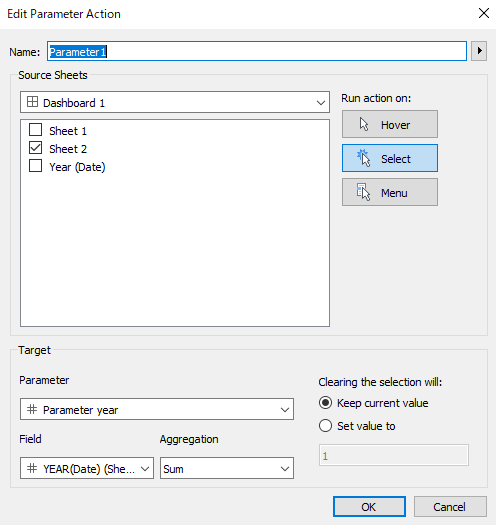The width and height of the screenshot is (496, 525).
Task: Click the arrow button beside Name field
Action: (x=479, y=51)
